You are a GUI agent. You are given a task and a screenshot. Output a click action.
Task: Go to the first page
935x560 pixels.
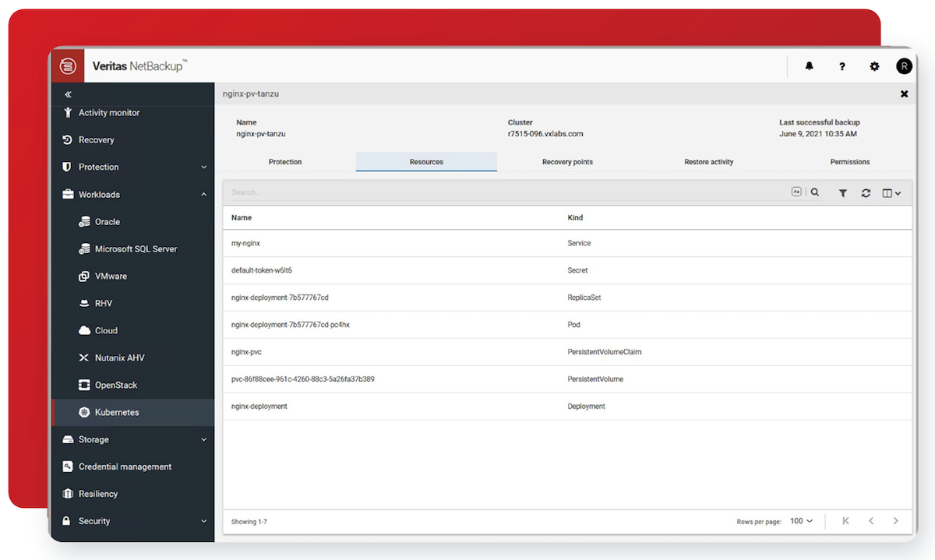845,521
